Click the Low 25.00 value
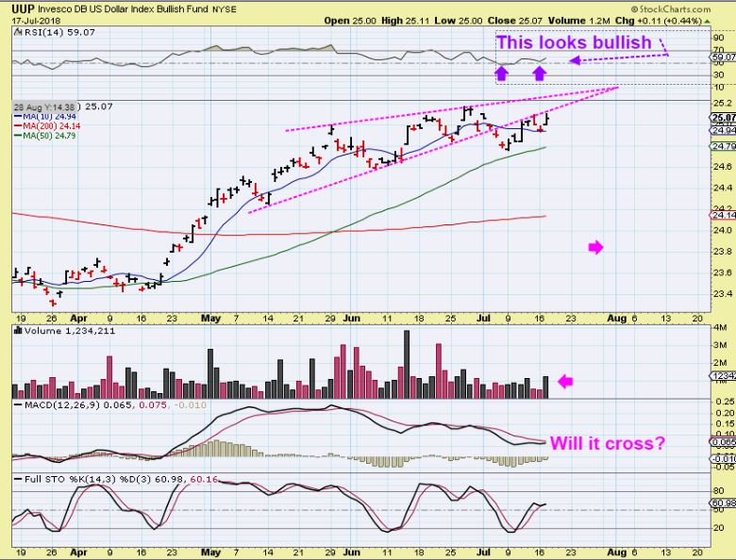Viewport: 736px width, 560px height. (459, 21)
